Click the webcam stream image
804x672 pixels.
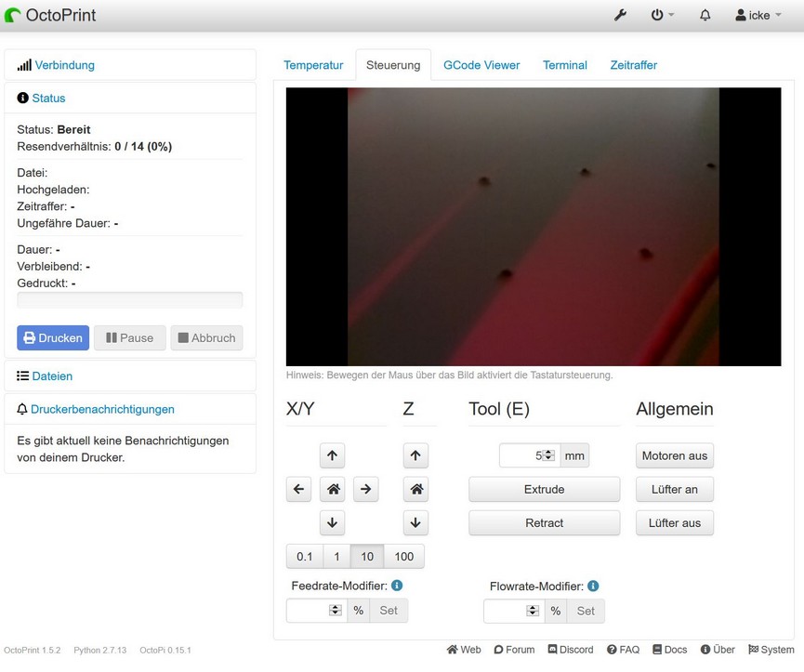[534, 227]
